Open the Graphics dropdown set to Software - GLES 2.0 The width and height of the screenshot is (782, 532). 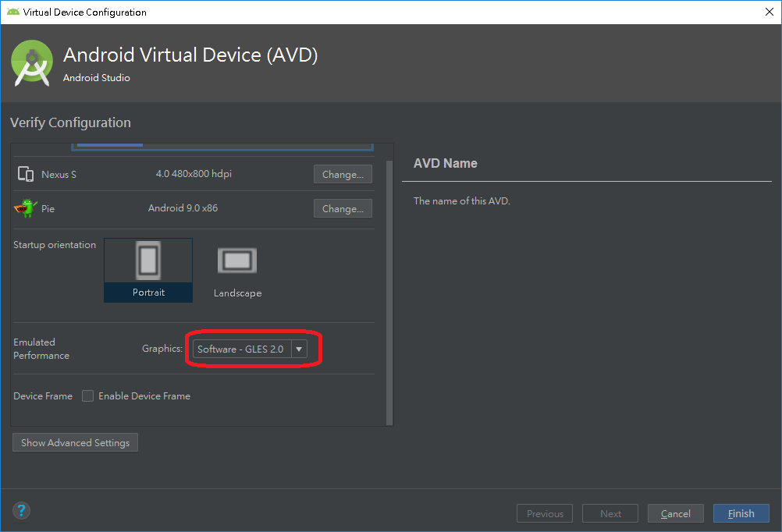250,349
